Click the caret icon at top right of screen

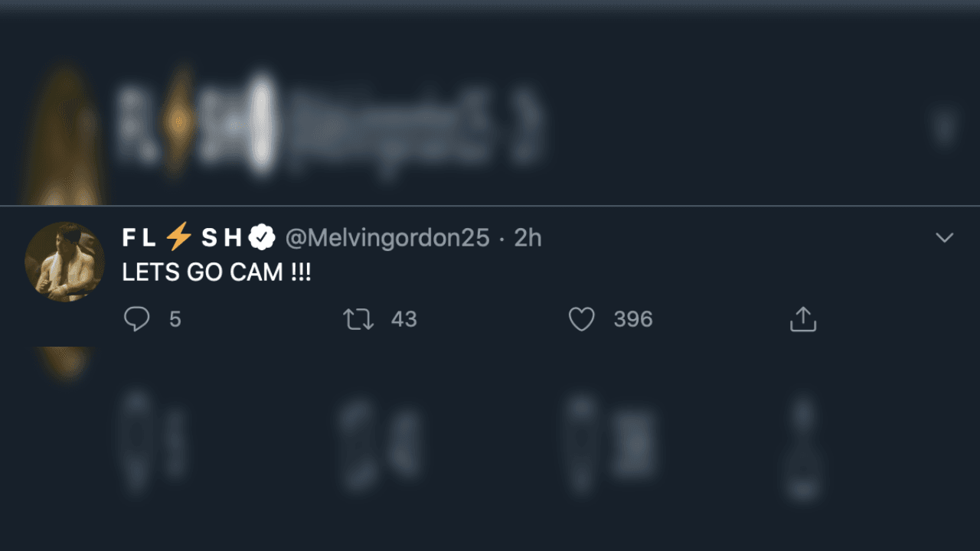(x=944, y=238)
